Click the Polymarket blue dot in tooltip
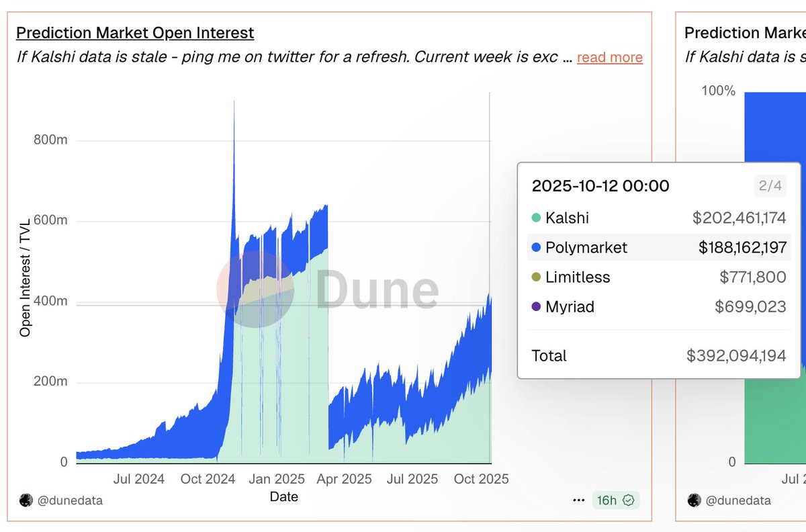This screenshot has width=806, height=532. [535, 247]
